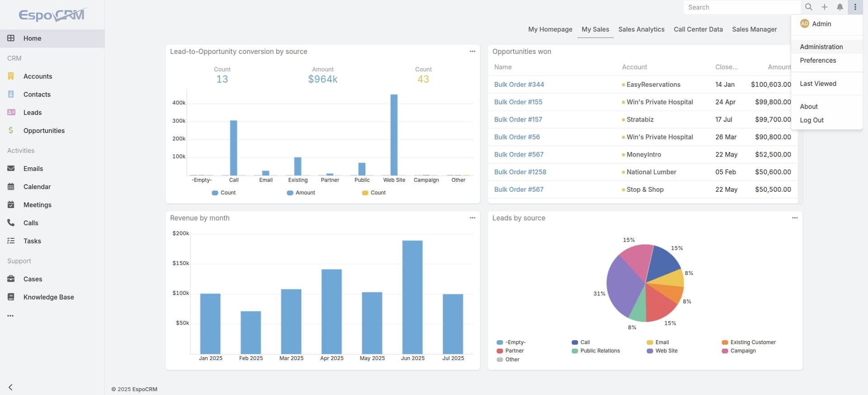Click into the global Search field
This screenshot has width=868, height=395.
point(742,7)
